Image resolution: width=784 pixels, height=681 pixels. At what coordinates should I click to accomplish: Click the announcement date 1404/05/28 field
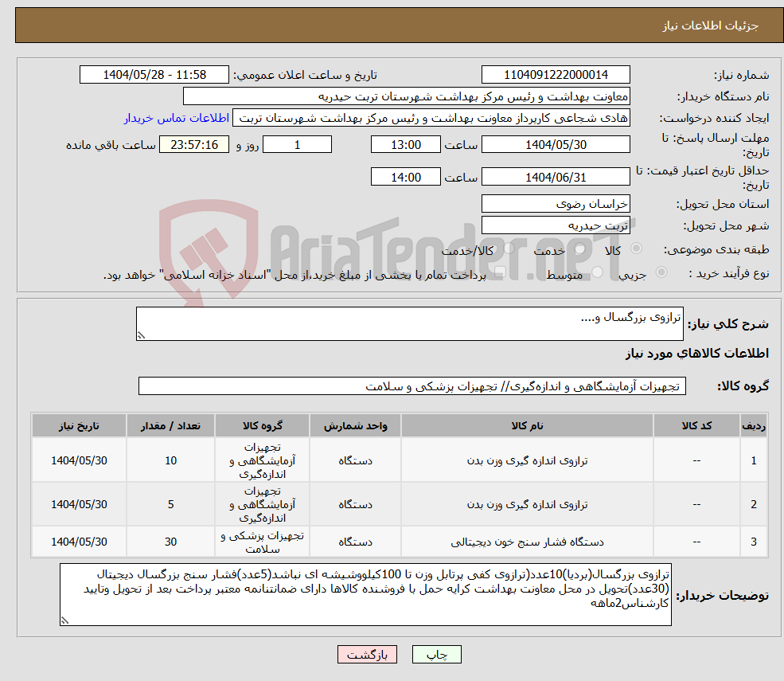click(x=154, y=74)
